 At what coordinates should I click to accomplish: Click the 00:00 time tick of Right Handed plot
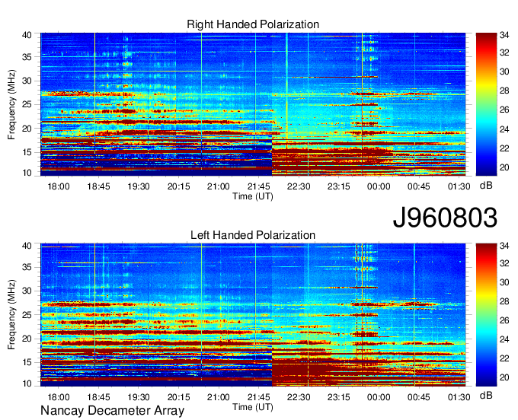(x=379, y=186)
